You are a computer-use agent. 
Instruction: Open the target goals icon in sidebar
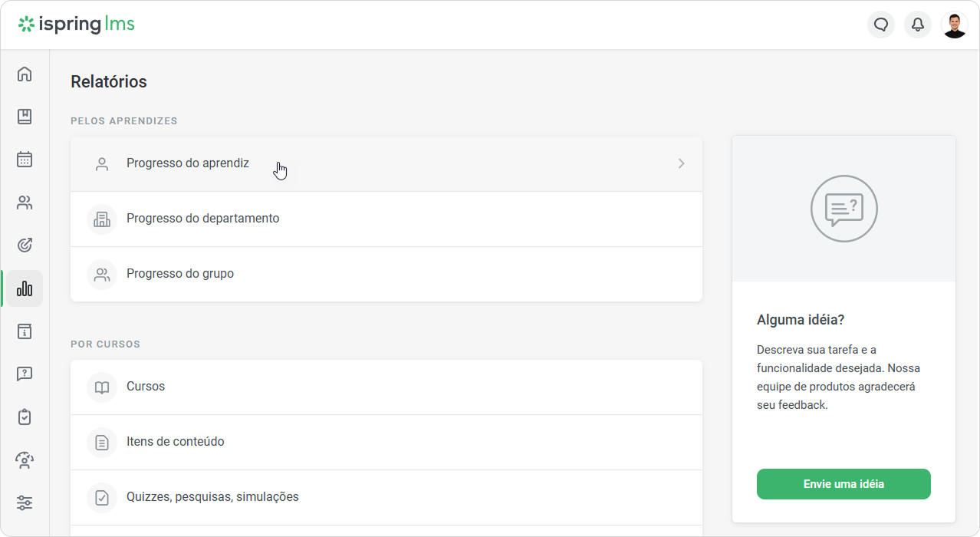pos(25,245)
